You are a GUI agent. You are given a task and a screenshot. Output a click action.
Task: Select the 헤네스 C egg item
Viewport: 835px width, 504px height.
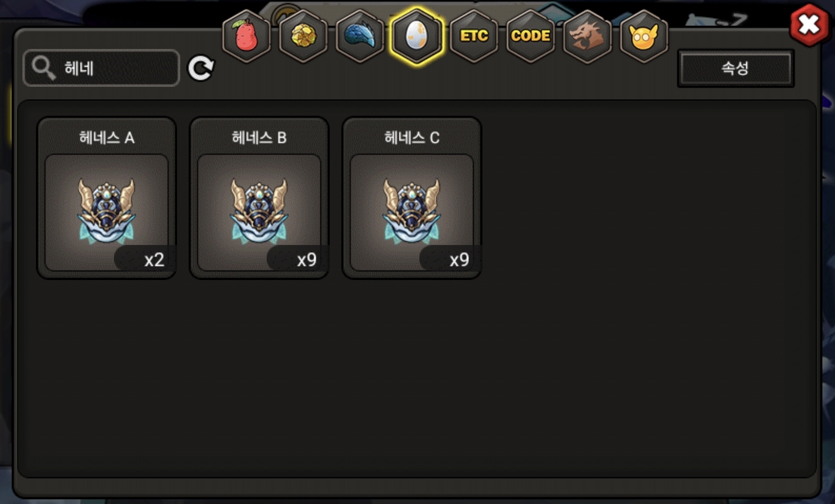(x=412, y=198)
